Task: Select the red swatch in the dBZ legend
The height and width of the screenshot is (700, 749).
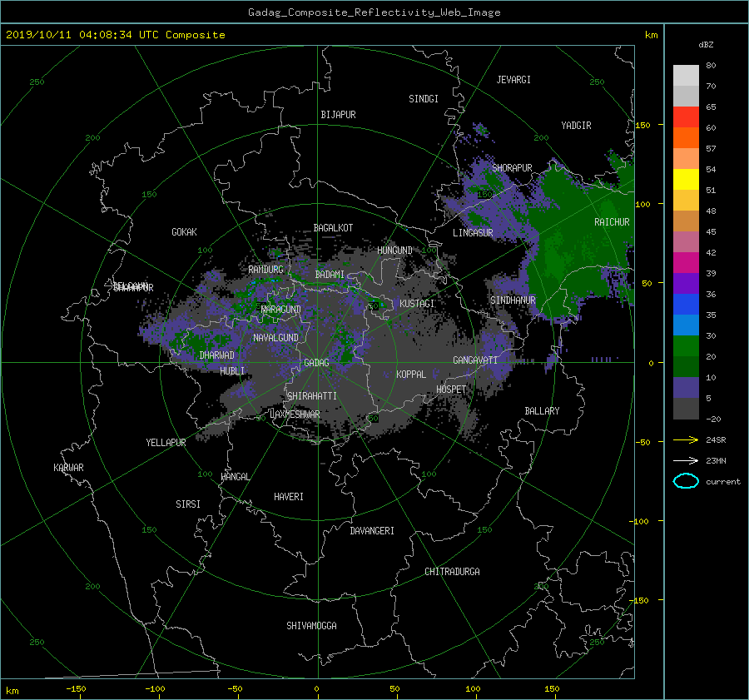Action: [686, 117]
